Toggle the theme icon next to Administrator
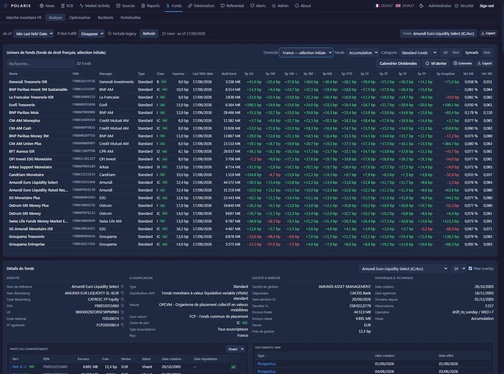Image resolution: width=504 pixels, height=374 pixels. point(421,6)
